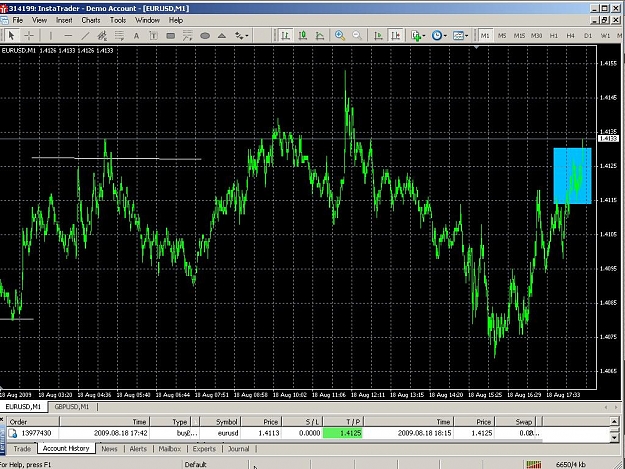Zoom in on the chart
The width and height of the screenshot is (625, 469).
340,36
